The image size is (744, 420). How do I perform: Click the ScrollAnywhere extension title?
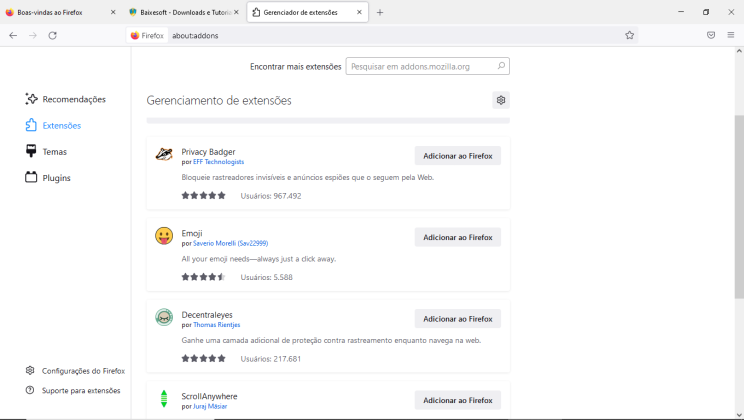pos(209,396)
